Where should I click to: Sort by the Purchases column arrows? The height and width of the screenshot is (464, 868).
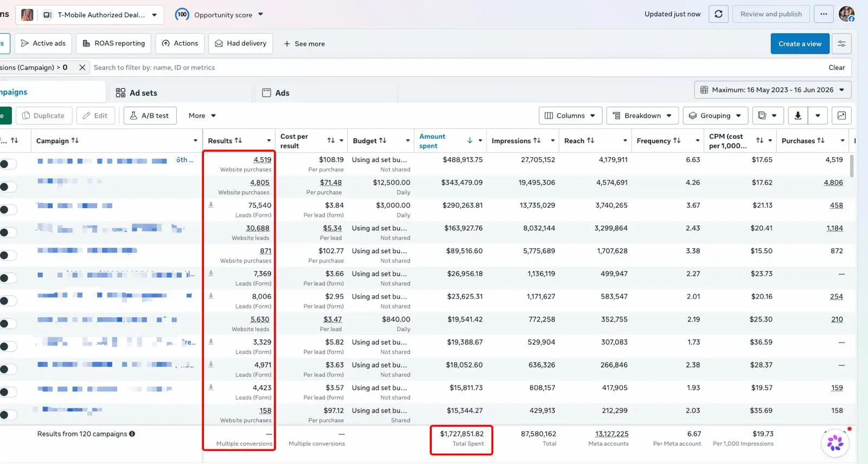tap(821, 140)
